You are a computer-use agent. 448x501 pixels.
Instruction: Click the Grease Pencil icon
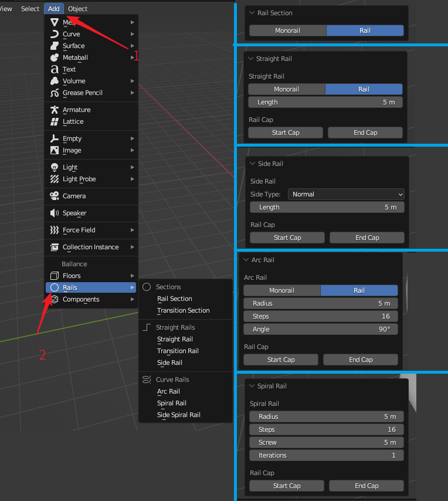[54, 93]
